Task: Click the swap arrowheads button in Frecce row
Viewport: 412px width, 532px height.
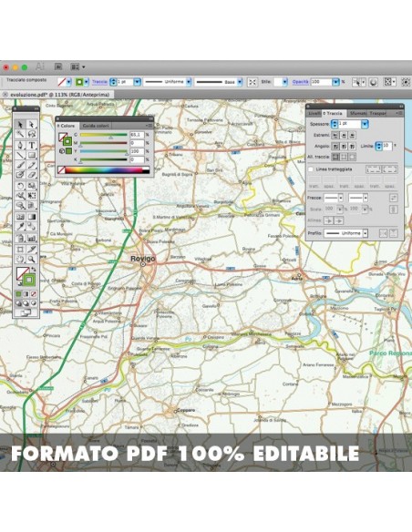Action: pos(394,198)
